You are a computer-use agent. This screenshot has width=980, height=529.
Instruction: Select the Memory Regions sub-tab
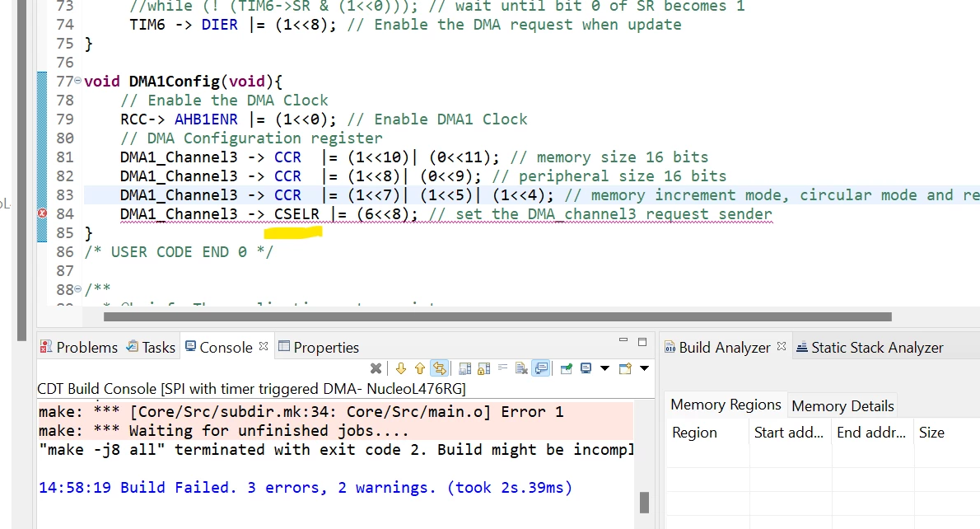click(726, 405)
